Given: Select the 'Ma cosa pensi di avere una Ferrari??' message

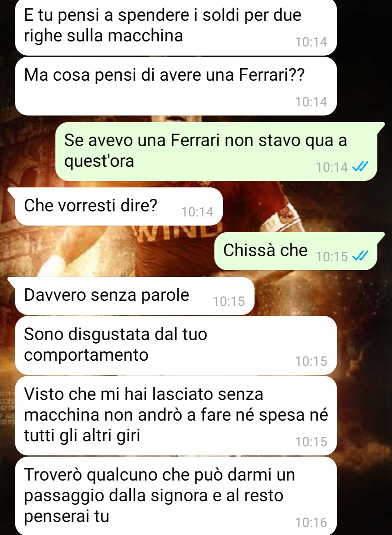Looking at the screenshot, I should [x=176, y=86].
